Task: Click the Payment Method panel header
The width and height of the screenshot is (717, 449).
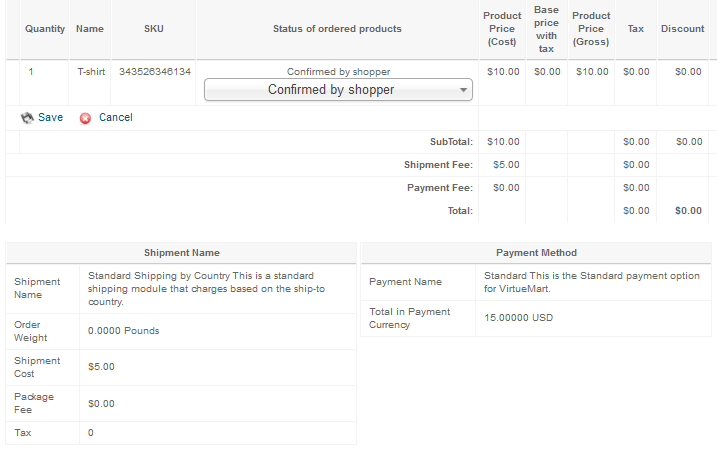Action: coord(536,253)
